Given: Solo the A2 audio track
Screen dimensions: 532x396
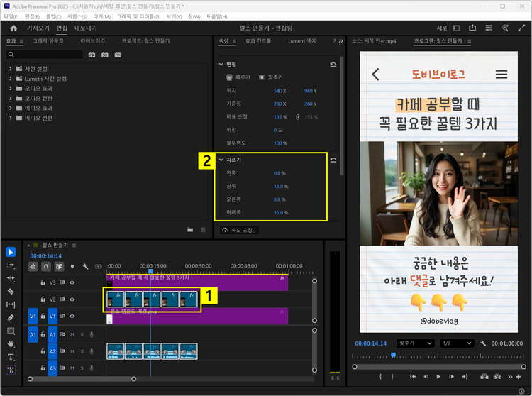Looking at the screenshot, I should click(82, 351).
